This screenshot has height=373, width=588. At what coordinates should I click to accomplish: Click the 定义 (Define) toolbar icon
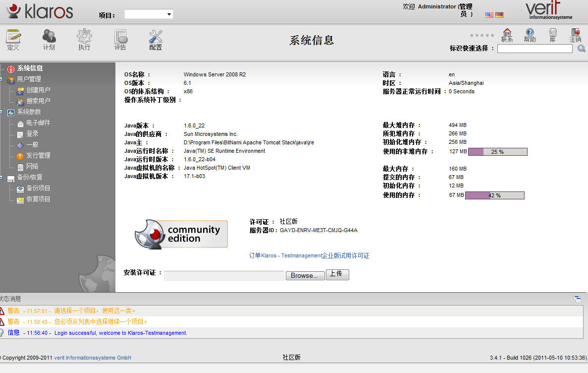point(13,40)
